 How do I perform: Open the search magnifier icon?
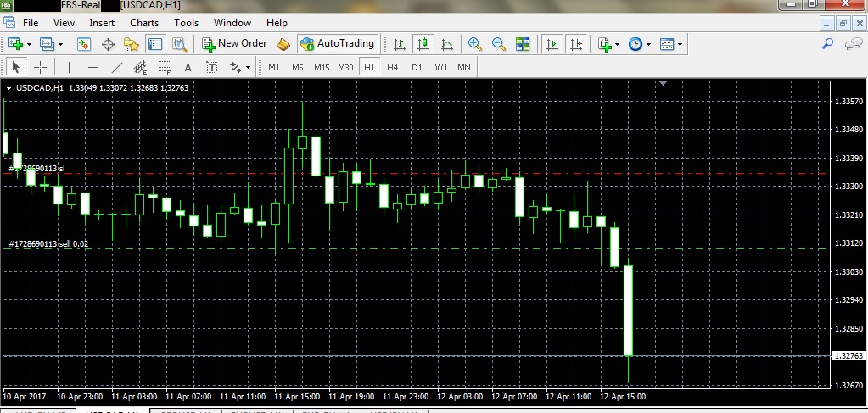click(827, 44)
